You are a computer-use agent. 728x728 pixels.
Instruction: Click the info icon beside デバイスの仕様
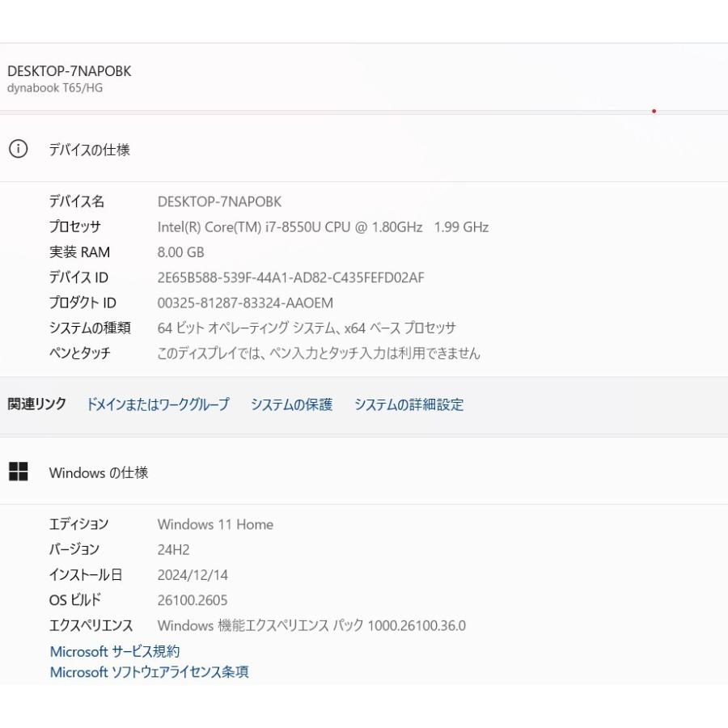click(18, 149)
